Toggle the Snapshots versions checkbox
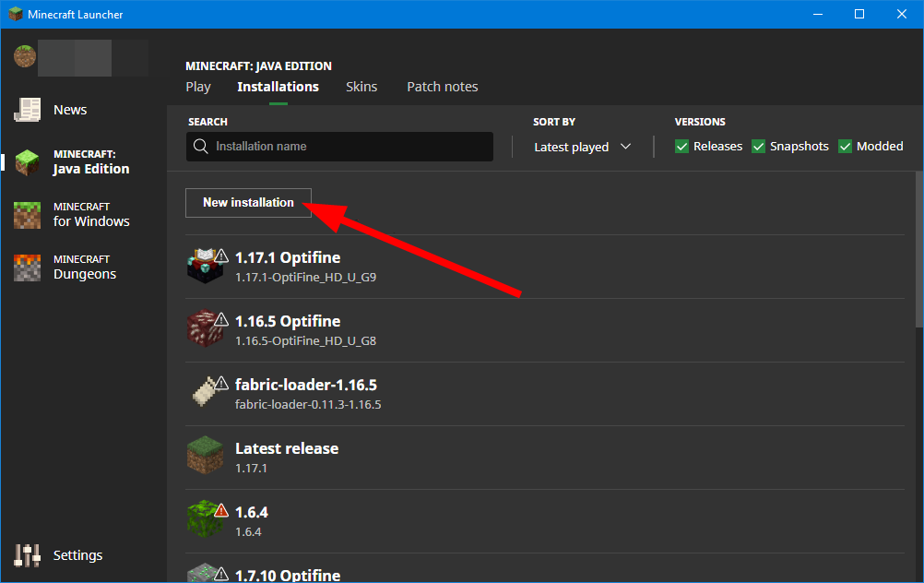924x583 pixels. pyautogui.click(x=758, y=146)
